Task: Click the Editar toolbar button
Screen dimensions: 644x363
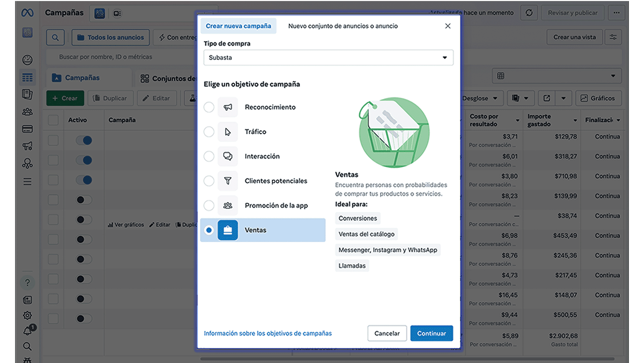Action: pos(157,98)
